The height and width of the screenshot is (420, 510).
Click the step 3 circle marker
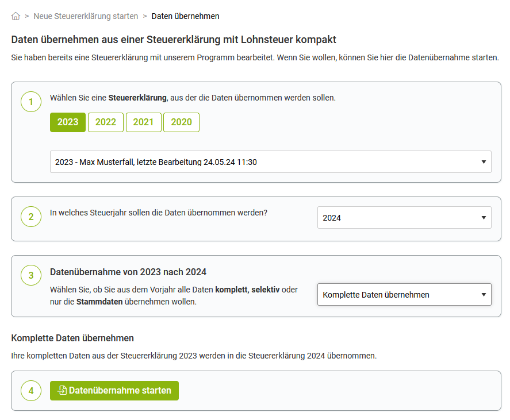pos(31,276)
